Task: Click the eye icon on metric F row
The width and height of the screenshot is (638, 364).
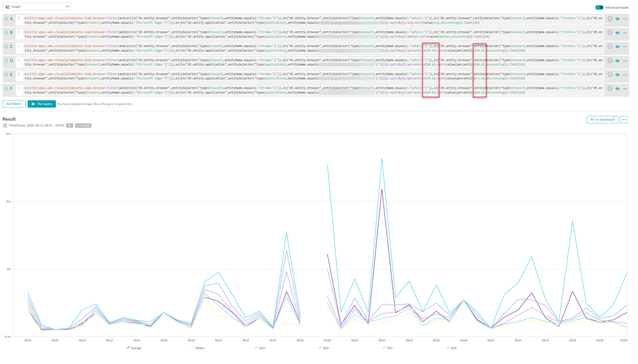Action: (618, 89)
